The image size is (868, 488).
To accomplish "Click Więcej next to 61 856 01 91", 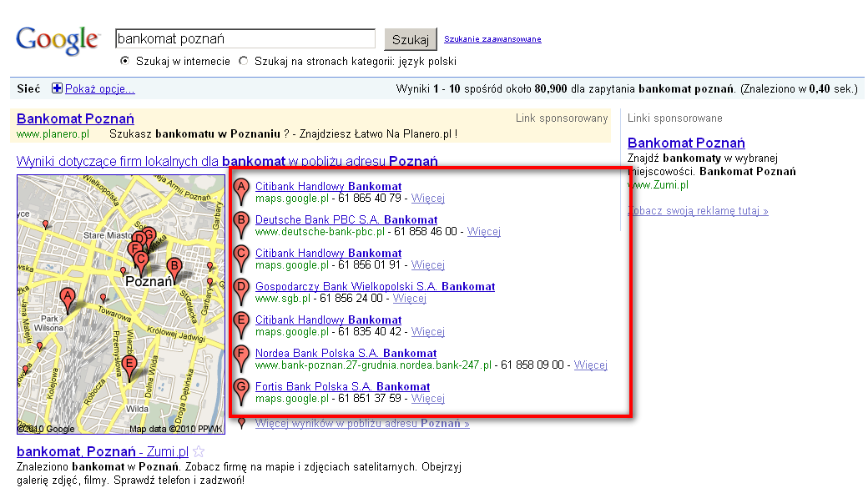I will click(428, 265).
